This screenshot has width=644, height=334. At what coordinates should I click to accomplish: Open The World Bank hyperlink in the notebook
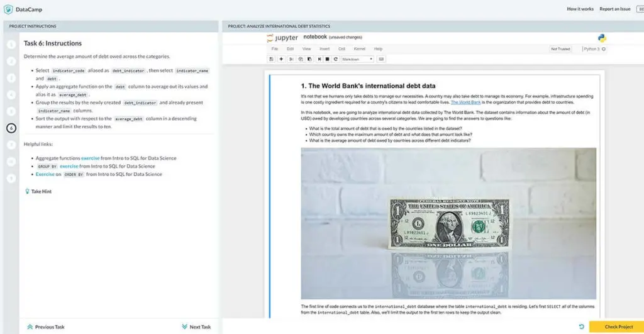tap(465, 103)
